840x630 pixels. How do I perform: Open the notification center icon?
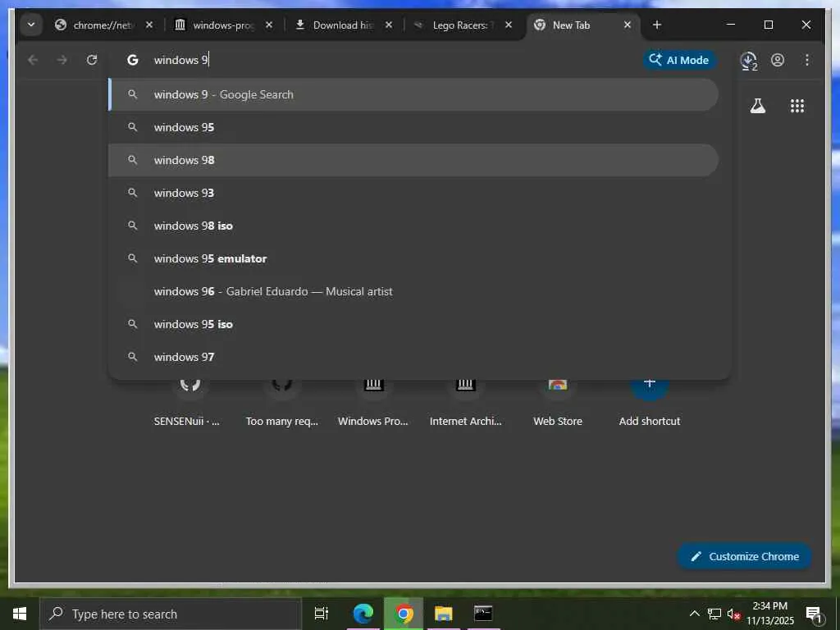(814, 614)
